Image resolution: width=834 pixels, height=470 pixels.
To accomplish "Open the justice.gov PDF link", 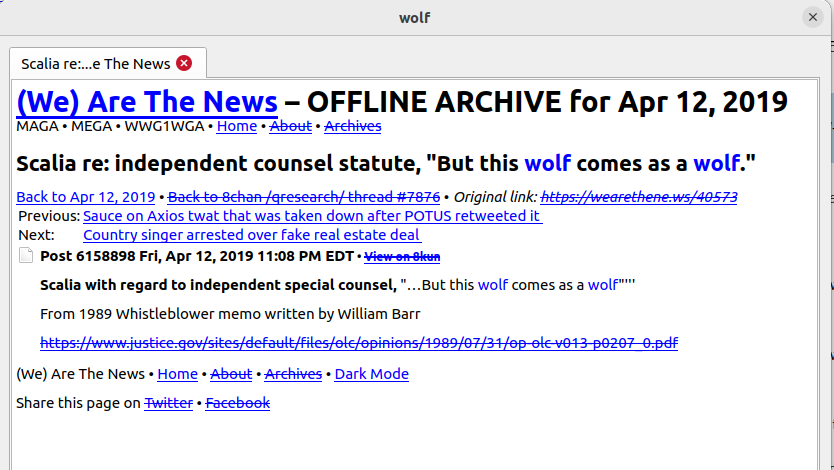I will point(359,343).
